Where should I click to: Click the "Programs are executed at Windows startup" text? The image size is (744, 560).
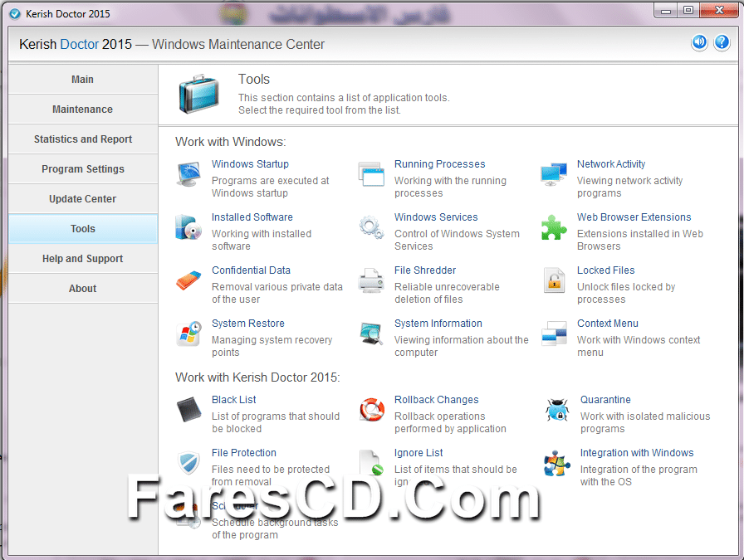(271, 187)
